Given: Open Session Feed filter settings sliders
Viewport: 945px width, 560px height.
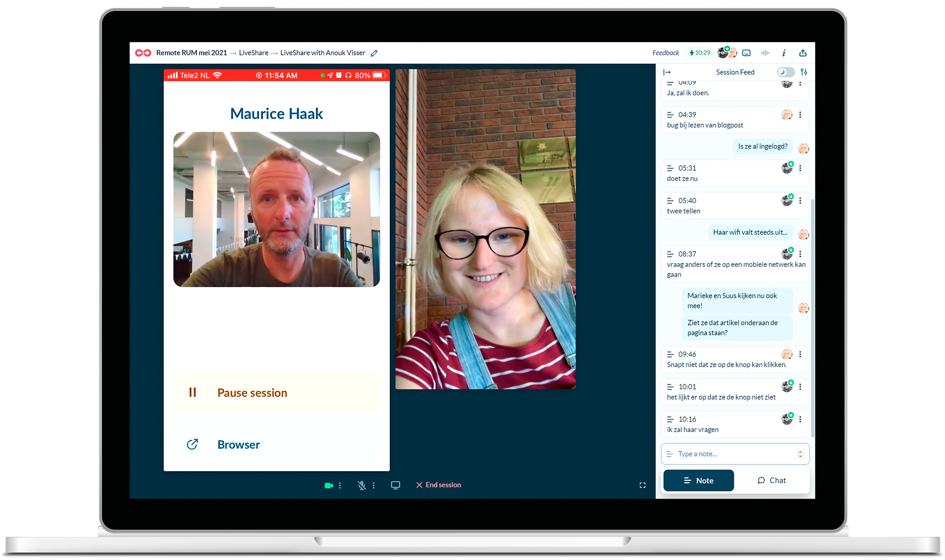Looking at the screenshot, I should coord(804,72).
